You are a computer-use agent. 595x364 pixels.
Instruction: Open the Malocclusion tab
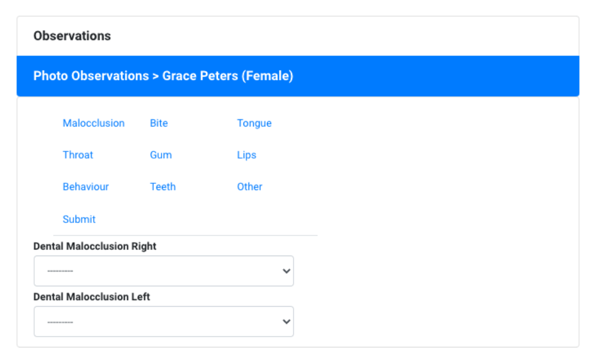tap(94, 123)
